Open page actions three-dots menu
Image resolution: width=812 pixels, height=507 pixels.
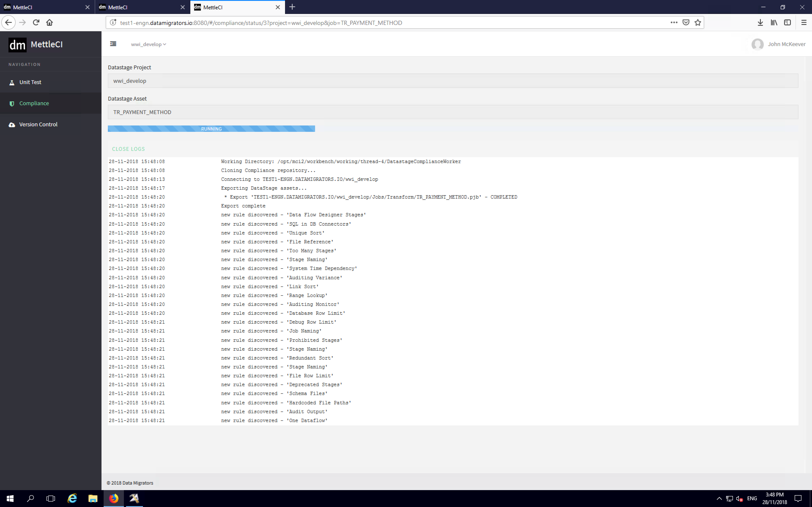pyautogui.click(x=674, y=22)
